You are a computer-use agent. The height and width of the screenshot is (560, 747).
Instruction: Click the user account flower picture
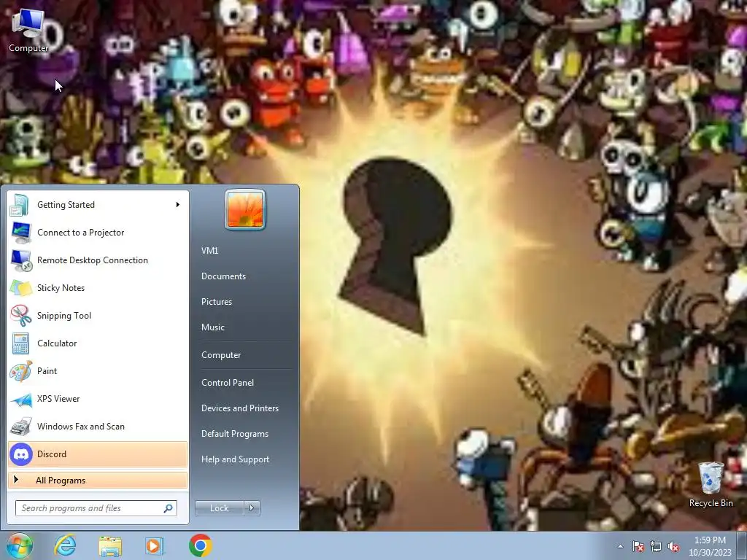pos(245,209)
